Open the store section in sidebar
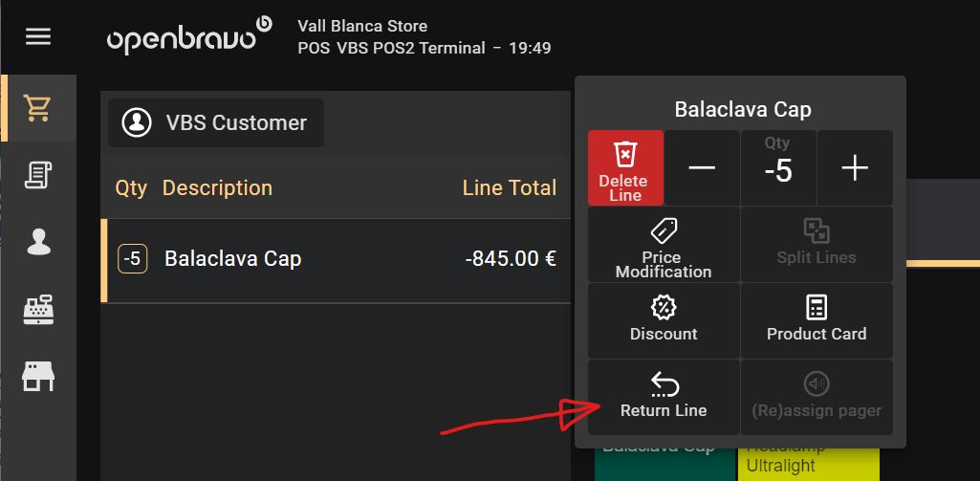The image size is (980, 481). click(38, 376)
